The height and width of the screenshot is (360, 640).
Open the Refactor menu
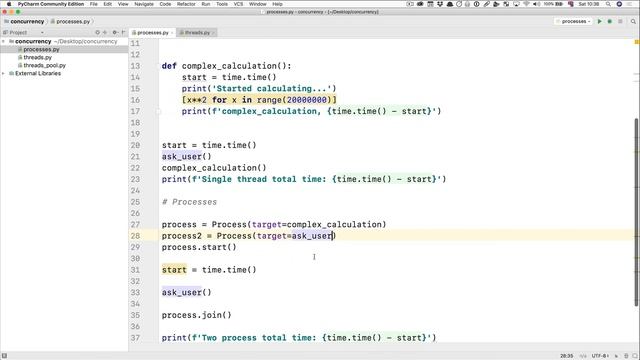[186, 4]
